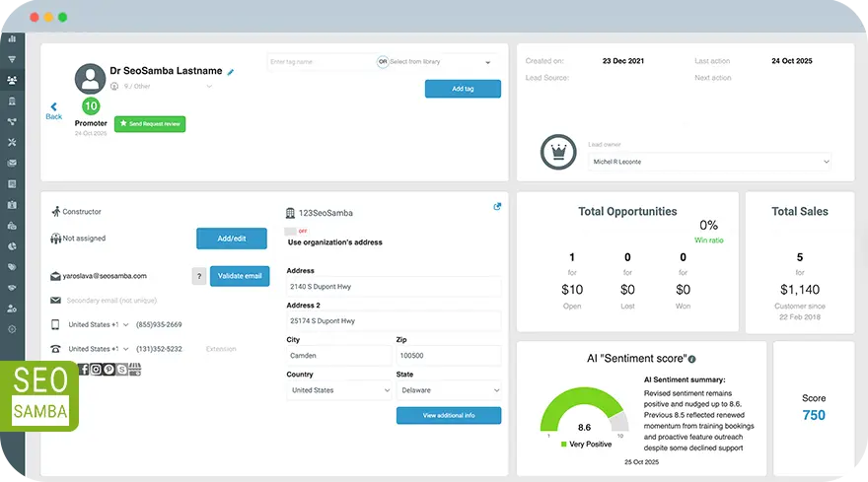Click the Not assigned label
This screenshot has width=868, height=482.
pyautogui.click(x=84, y=238)
